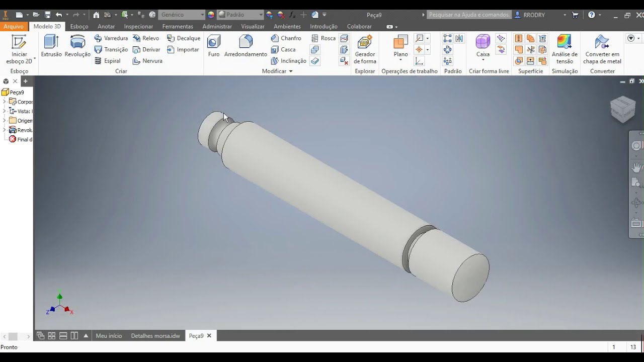Viewport: 644px width, 362px height.
Task: Apply a Decalque decal
Action: (184, 38)
